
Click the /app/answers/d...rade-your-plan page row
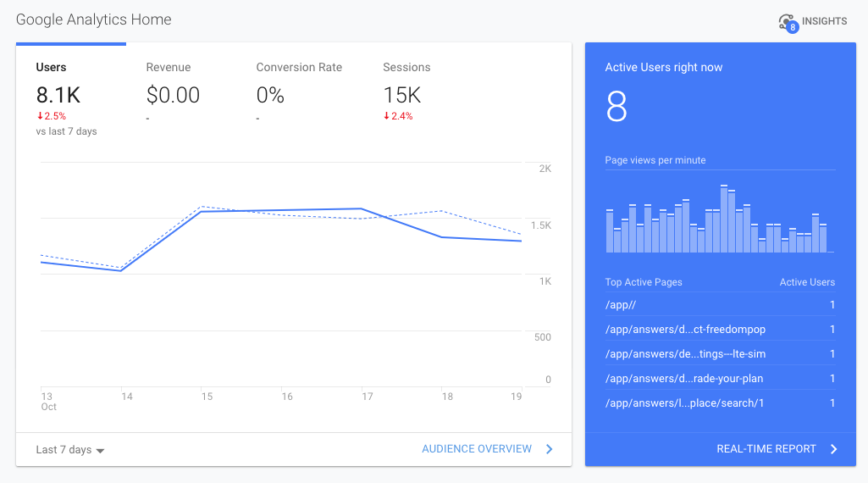click(720, 378)
